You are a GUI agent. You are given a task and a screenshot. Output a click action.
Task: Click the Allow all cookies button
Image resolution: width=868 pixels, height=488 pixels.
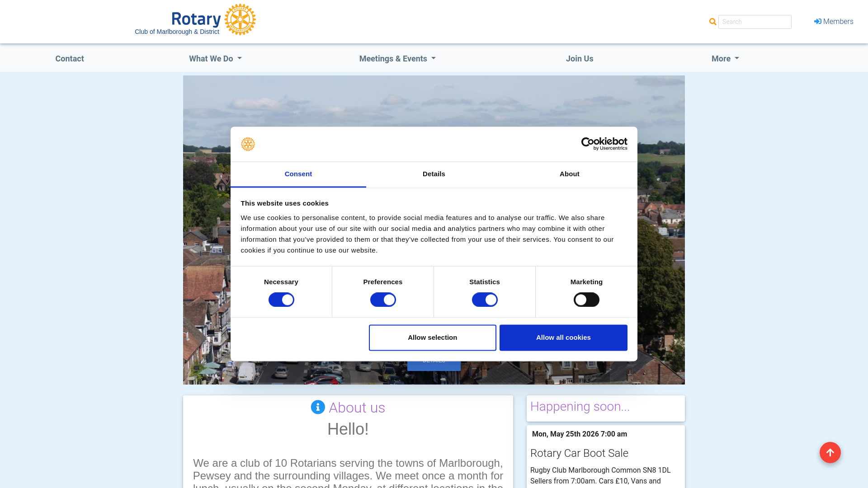click(x=563, y=338)
